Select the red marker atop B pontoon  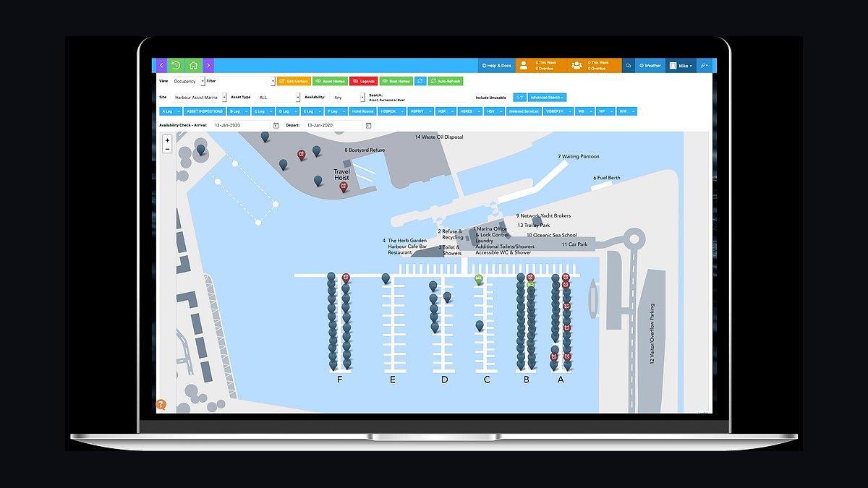[x=531, y=278]
